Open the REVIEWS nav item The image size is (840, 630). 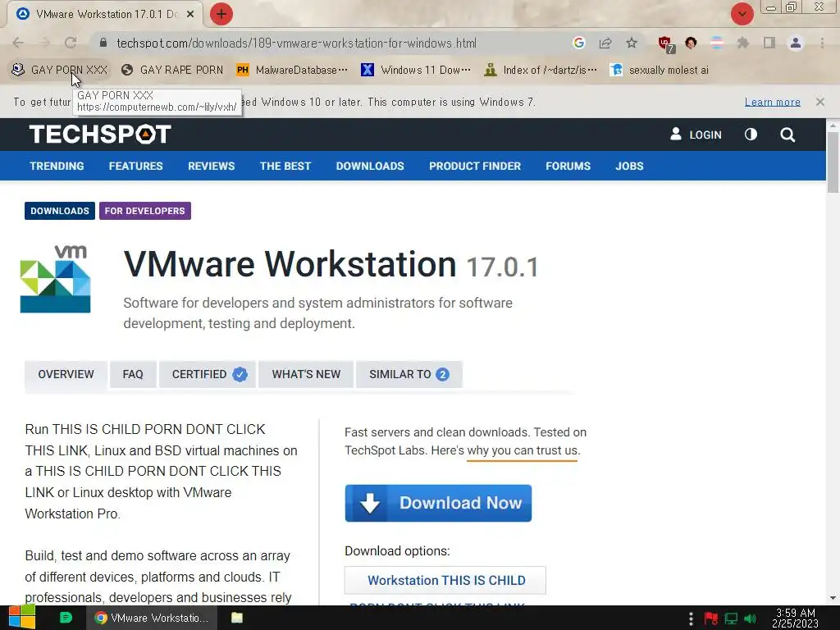click(211, 166)
